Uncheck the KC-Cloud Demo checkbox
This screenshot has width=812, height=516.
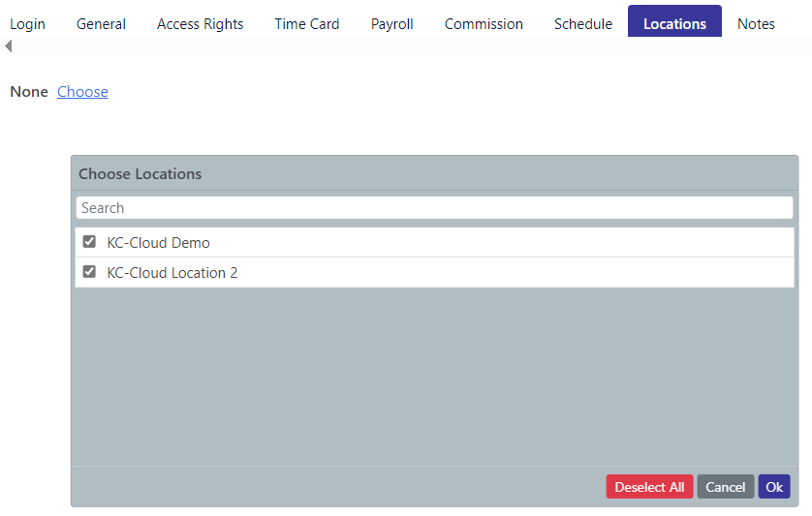(x=89, y=242)
